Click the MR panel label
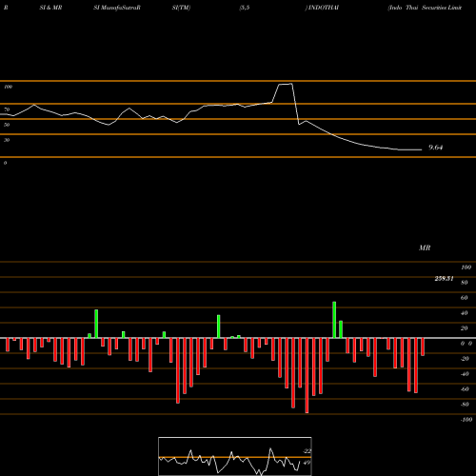The width and height of the screenshot is (476, 476). tap(425, 248)
